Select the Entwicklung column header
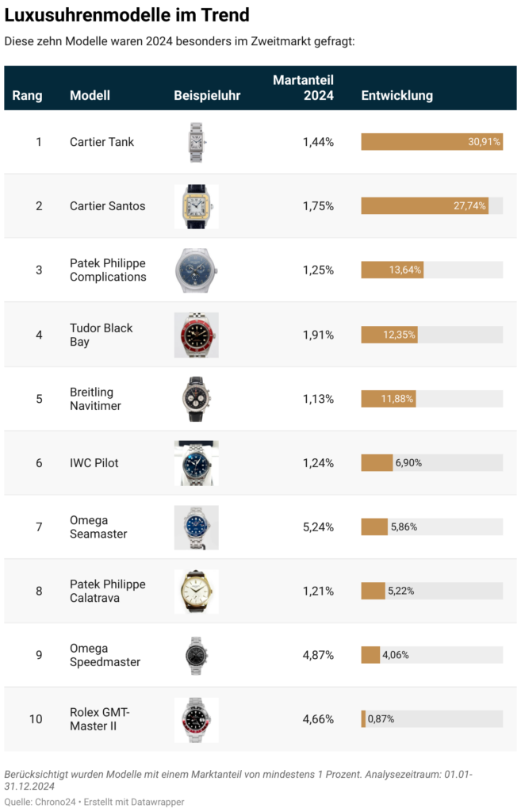Viewport: 521px width, 812px height. tap(397, 95)
